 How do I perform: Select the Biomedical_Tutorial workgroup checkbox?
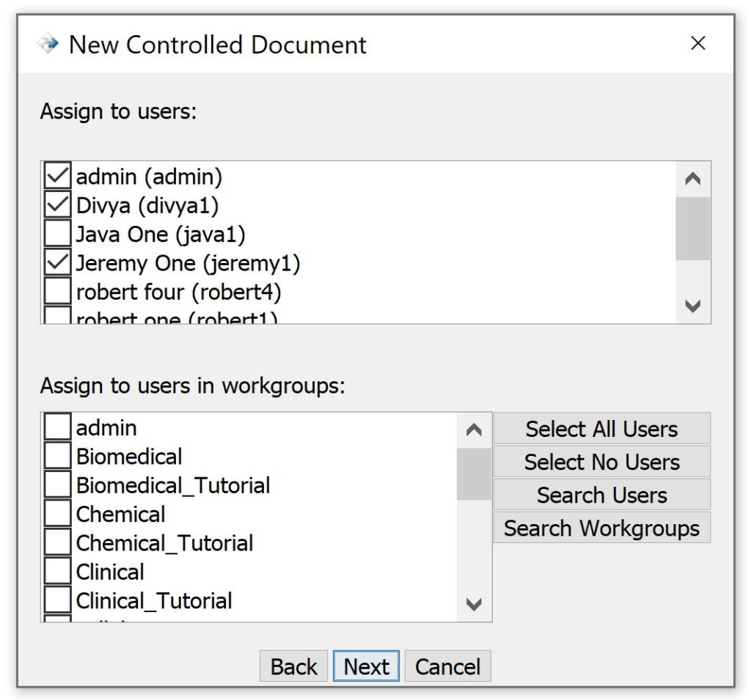pyautogui.click(x=58, y=485)
